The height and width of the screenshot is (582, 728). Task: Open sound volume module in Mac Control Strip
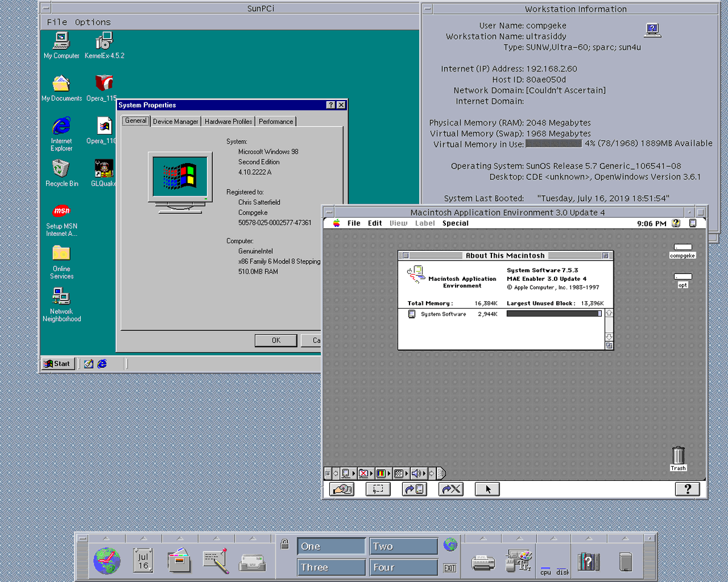point(418,473)
